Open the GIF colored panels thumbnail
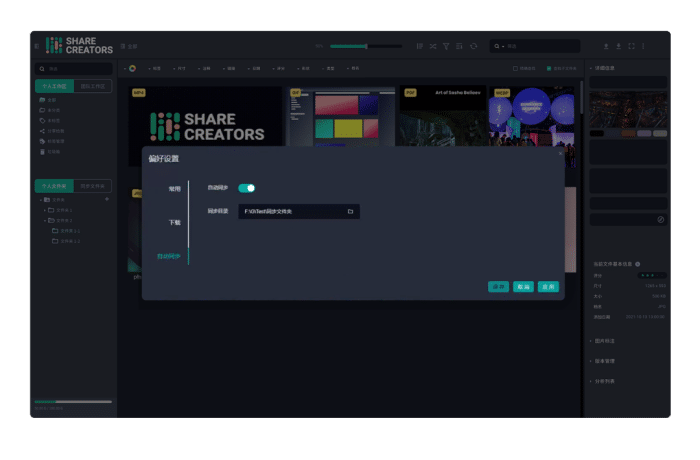 coord(342,117)
